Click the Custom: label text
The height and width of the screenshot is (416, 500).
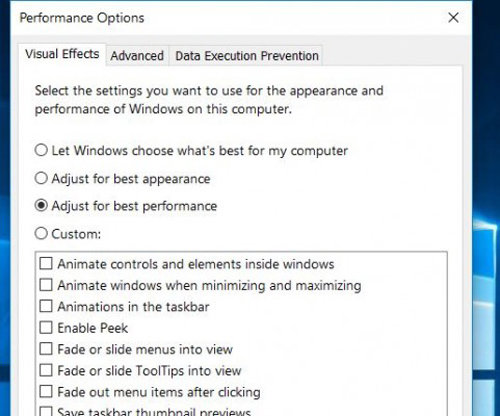click(76, 234)
